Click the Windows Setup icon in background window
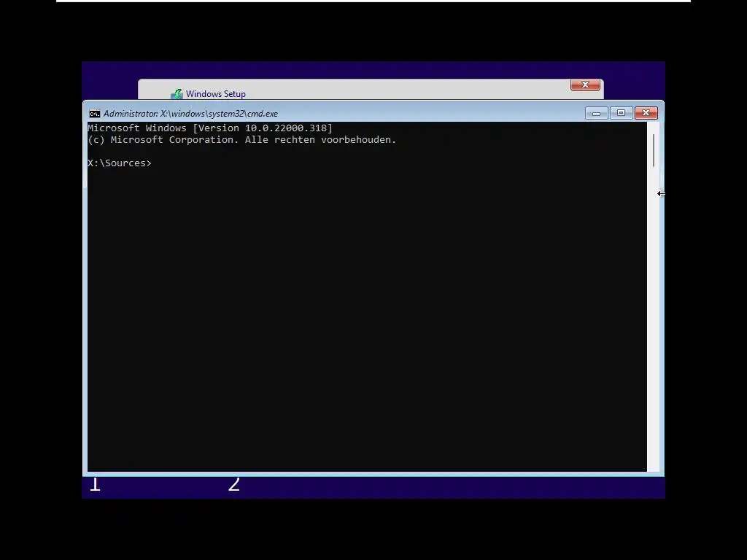Viewport: 747px width, 560px height. coord(177,94)
